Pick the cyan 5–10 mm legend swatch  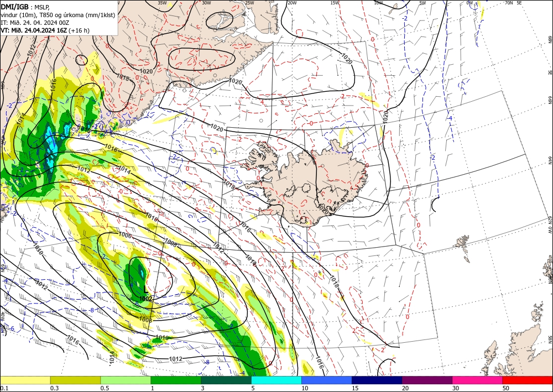tap(276, 380)
